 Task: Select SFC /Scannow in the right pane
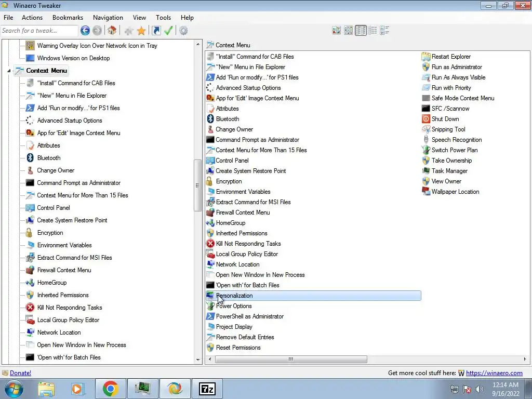[450, 109]
